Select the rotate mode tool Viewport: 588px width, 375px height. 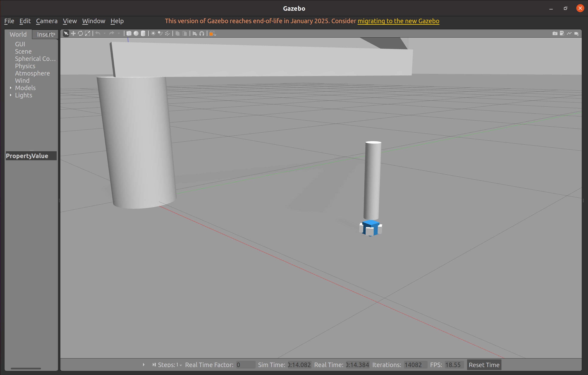(x=80, y=33)
